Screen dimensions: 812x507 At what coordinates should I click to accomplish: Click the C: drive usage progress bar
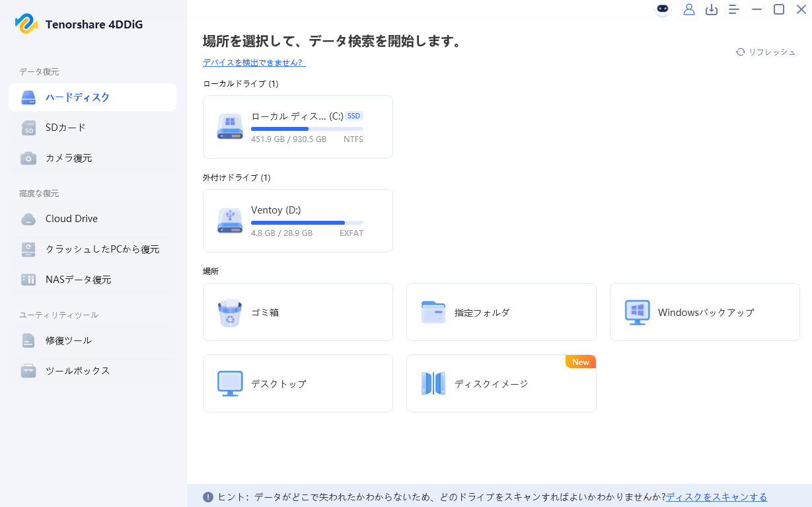pyautogui.click(x=307, y=129)
